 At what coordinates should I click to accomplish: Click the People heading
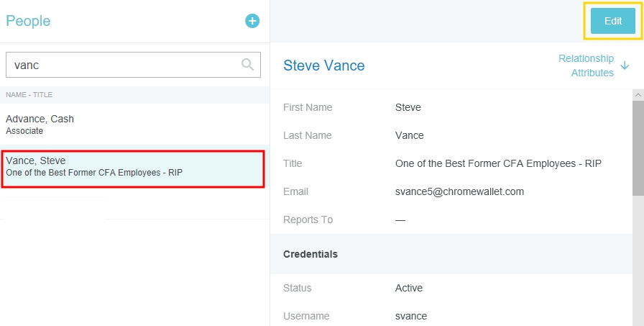pos(28,21)
